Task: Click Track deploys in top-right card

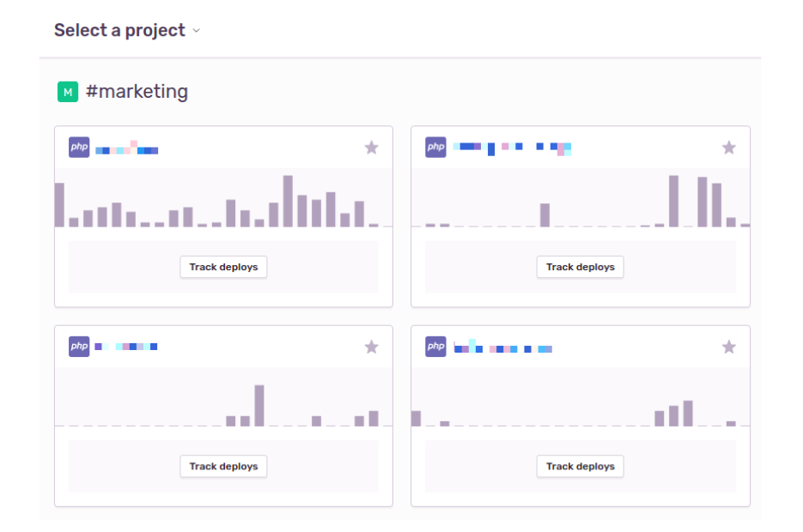Action: pyautogui.click(x=581, y=267)
